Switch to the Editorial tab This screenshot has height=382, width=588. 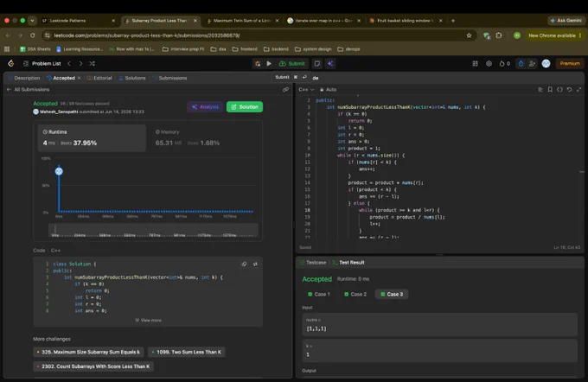[x=99, y=78]
